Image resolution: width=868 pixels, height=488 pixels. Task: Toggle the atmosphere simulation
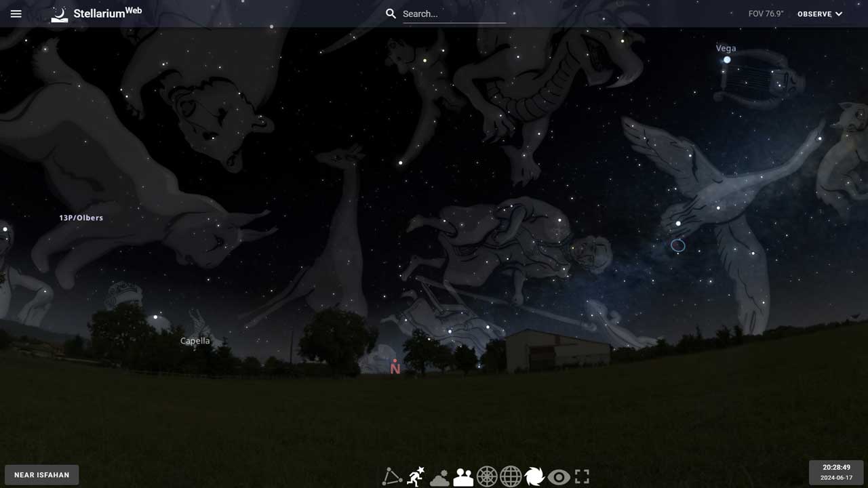click(x=439, y=476)
